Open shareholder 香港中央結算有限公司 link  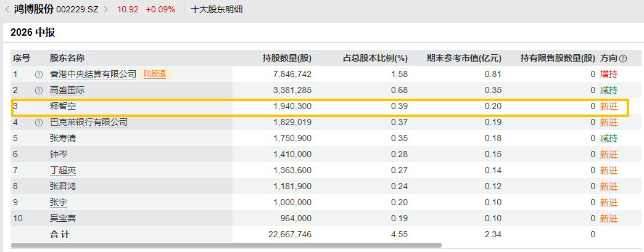click(93, 75)
